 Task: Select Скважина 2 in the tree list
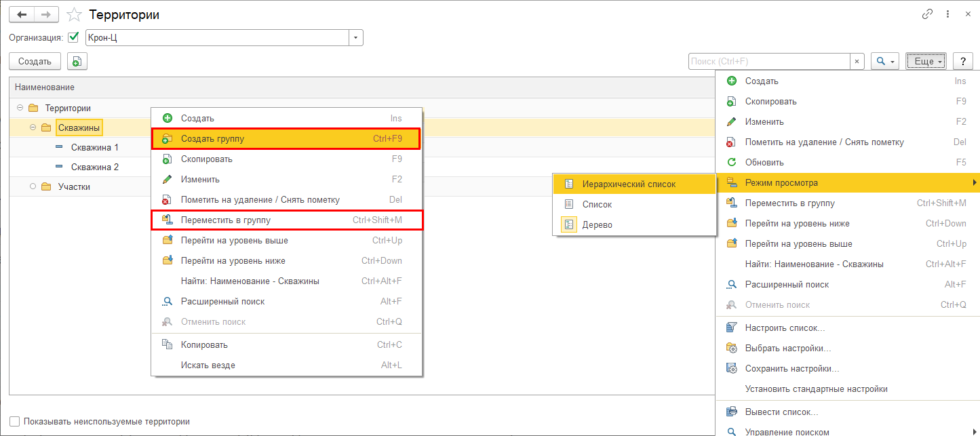[95, 167]
